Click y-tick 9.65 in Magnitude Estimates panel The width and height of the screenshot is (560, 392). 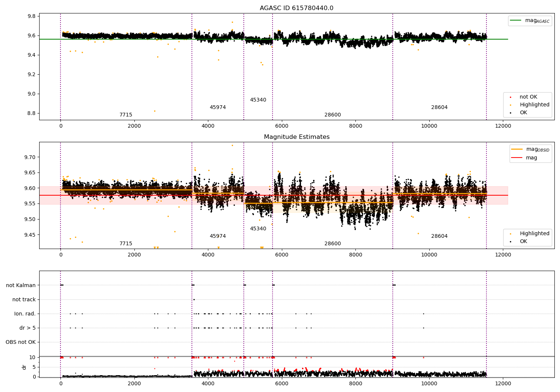tap(30, 173)
